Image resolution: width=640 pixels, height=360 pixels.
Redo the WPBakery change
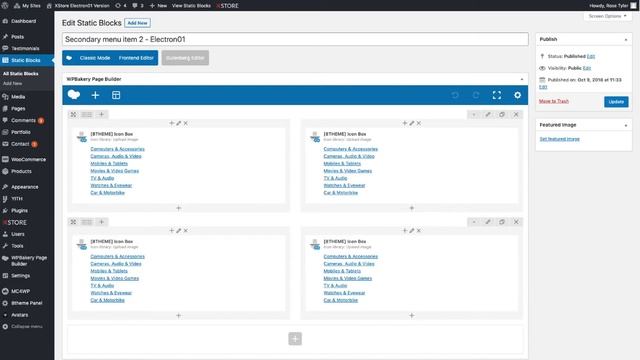click(476, 95)
